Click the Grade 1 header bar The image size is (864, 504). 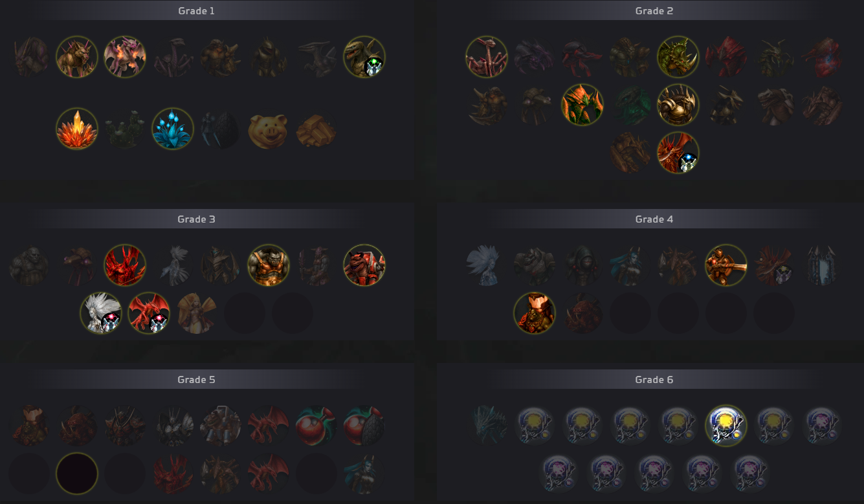pyautogui.click(x=196, y=11)
